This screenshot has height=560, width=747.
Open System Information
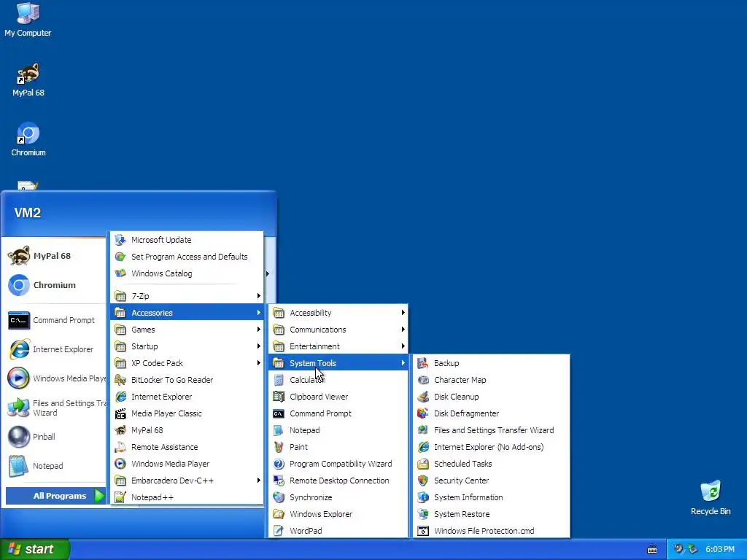point(491,497)
